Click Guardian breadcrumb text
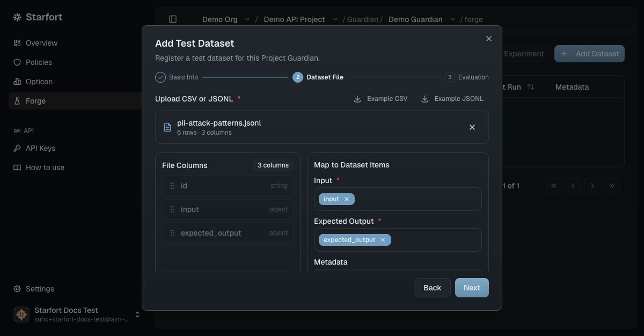Screen dimensions: 644x336 (363, 19)
